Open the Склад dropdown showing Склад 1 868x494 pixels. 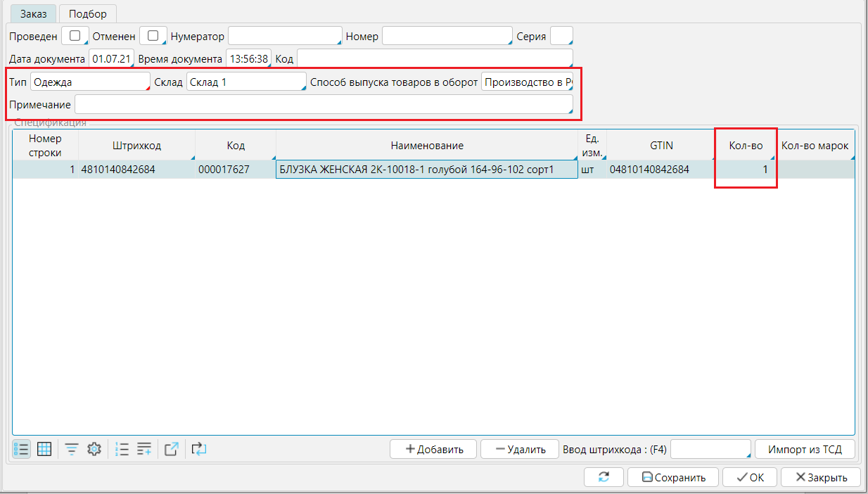click(245, 82)
